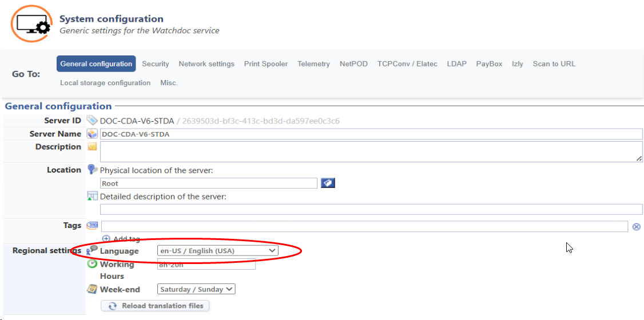Switch to the Security tab
Viewport: 644px width, 320px height.
point(156,64)
